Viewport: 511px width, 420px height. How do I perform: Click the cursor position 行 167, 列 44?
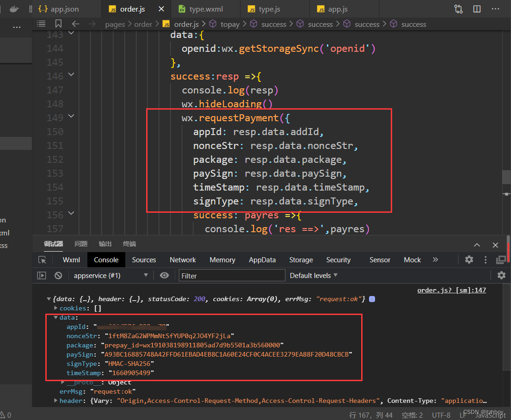click(371, 415)
